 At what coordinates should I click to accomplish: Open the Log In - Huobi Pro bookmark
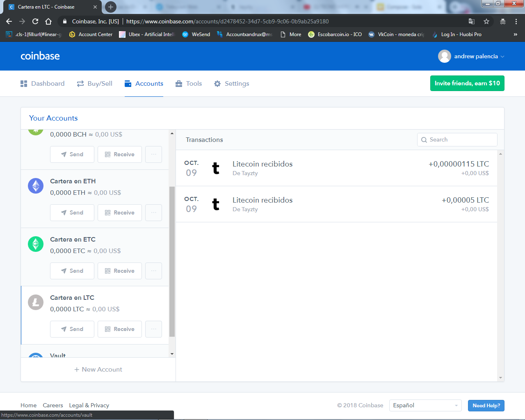(x=457, y=34)
